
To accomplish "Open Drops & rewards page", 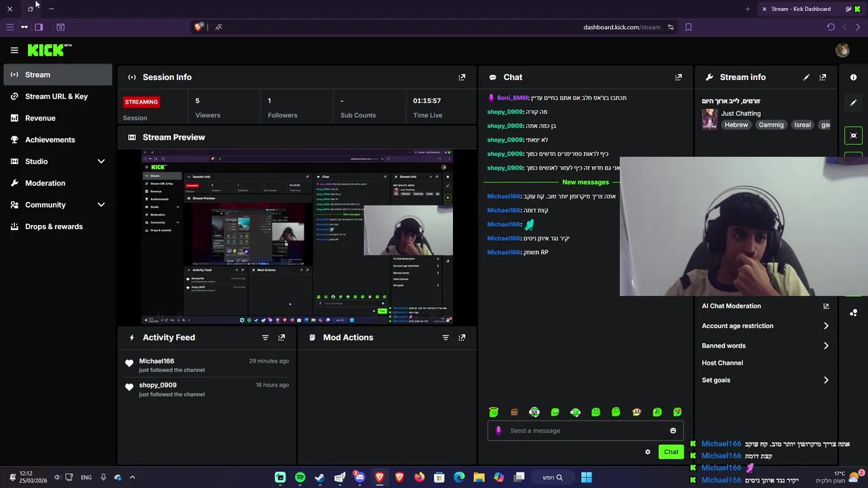I will [x=58, y=226].
